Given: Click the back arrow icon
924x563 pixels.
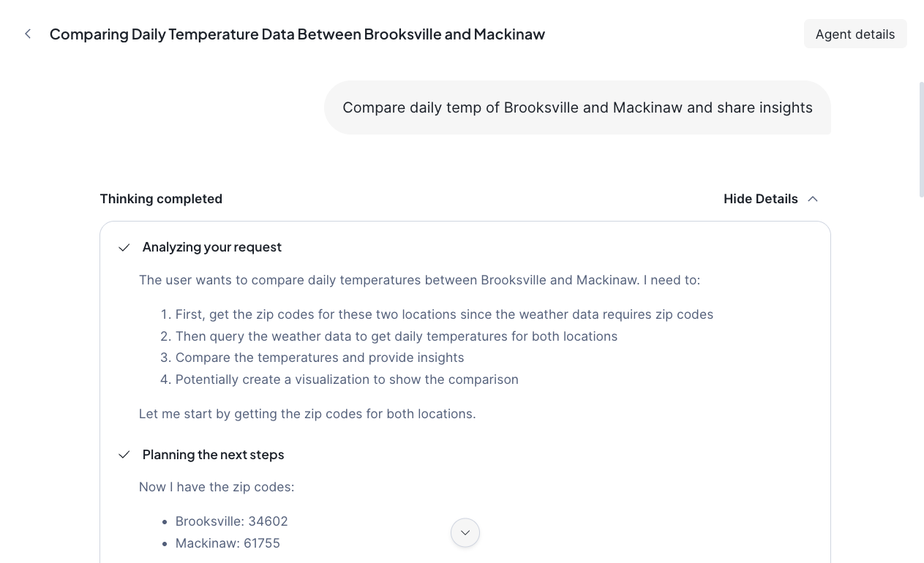Looking at the screenshot, I should tap(28, 34).
